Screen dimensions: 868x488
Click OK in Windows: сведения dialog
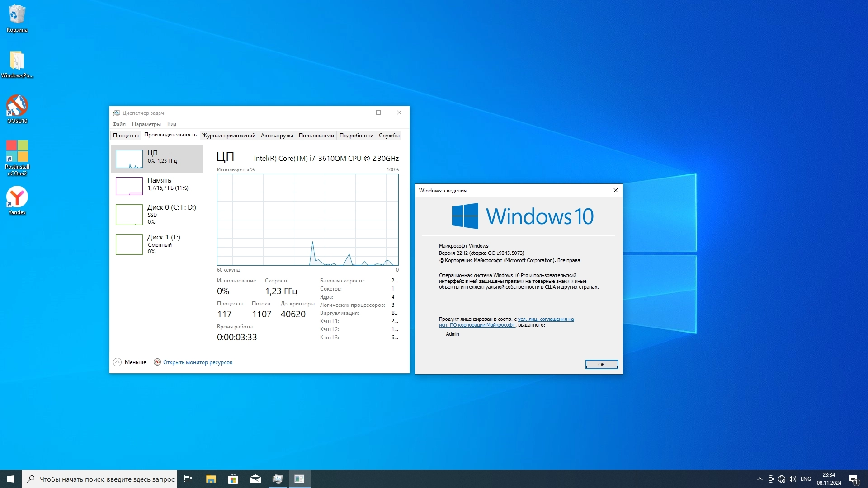tap(601, 365)
